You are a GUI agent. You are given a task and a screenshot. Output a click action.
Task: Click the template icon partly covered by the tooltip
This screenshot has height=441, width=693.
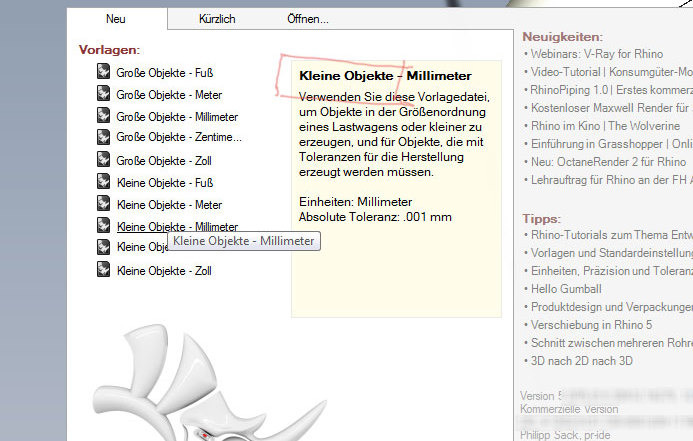point(103,247)
